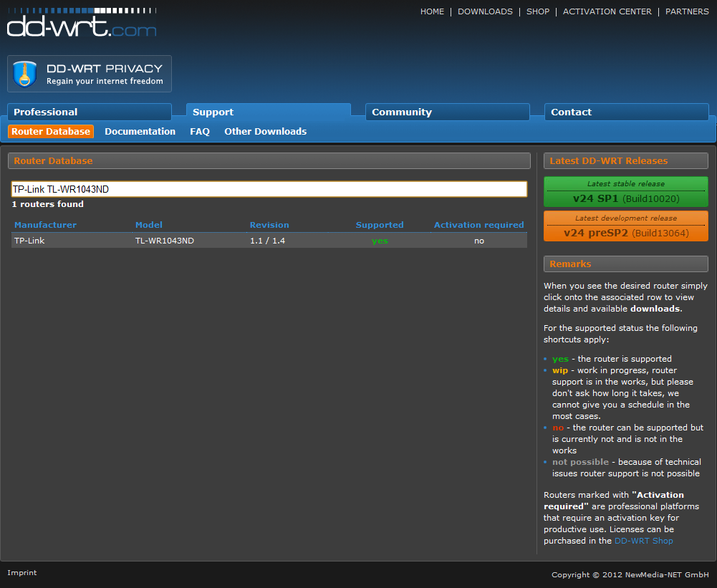Click the dd-wrt.com logo

click(82, 22)
